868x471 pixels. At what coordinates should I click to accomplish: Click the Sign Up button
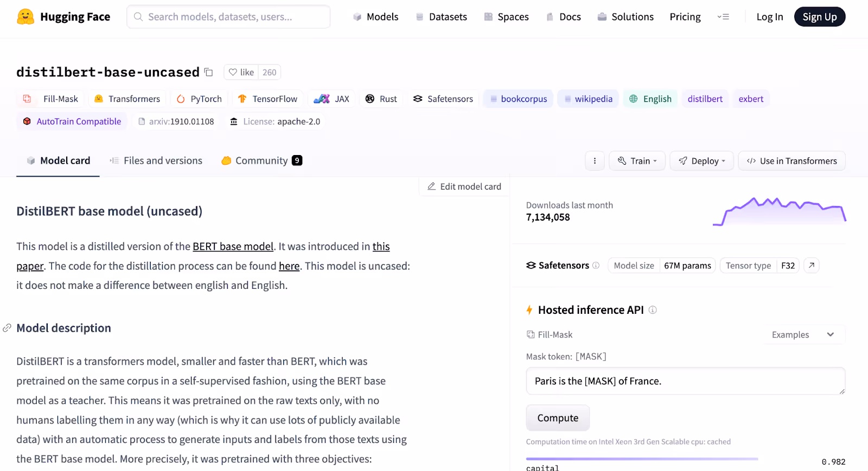pos(820,17)
